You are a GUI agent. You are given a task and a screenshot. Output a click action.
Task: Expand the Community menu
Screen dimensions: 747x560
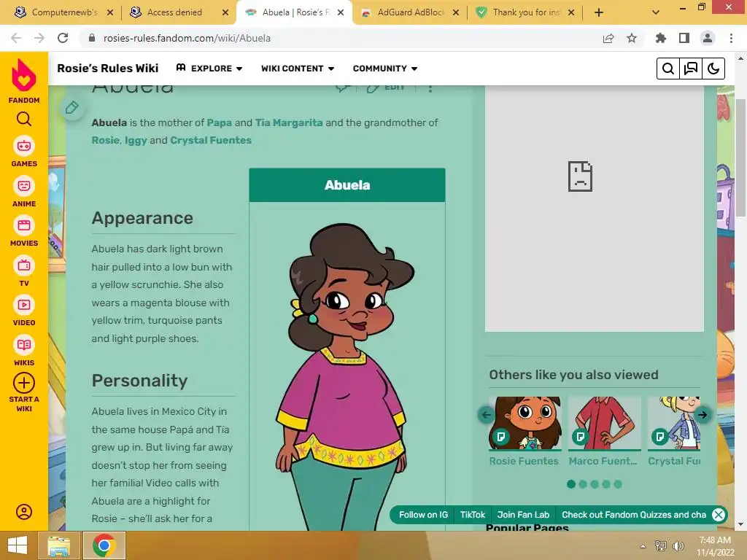385,69
